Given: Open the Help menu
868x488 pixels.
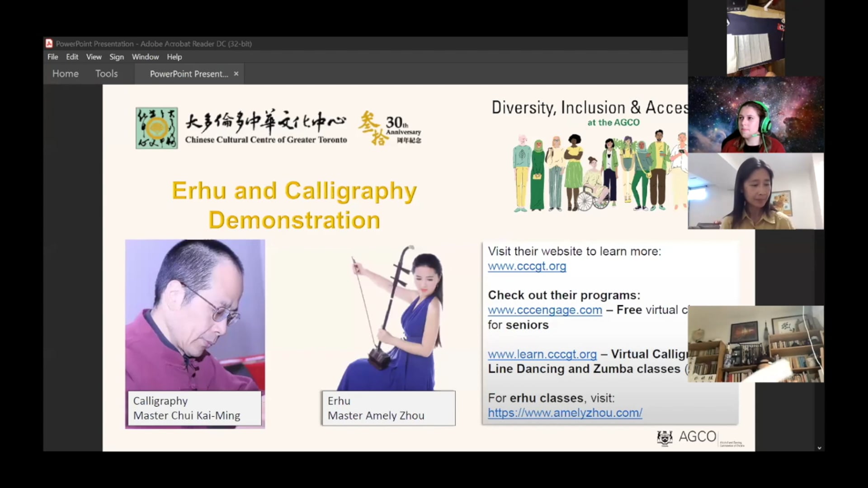Looking at the screenshot, I should (174, 57).
